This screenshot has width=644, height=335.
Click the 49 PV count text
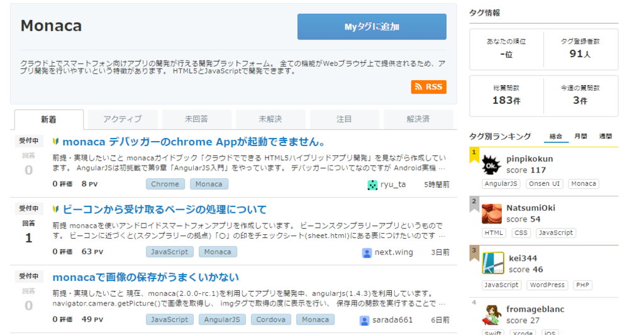tap(92, 320)
